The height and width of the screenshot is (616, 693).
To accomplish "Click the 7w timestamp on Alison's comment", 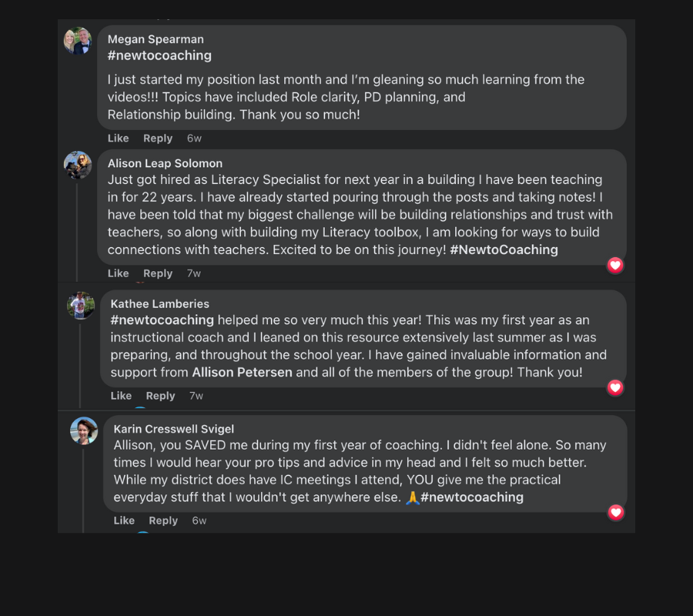I will pyautogui.click(x=194, y=273).
